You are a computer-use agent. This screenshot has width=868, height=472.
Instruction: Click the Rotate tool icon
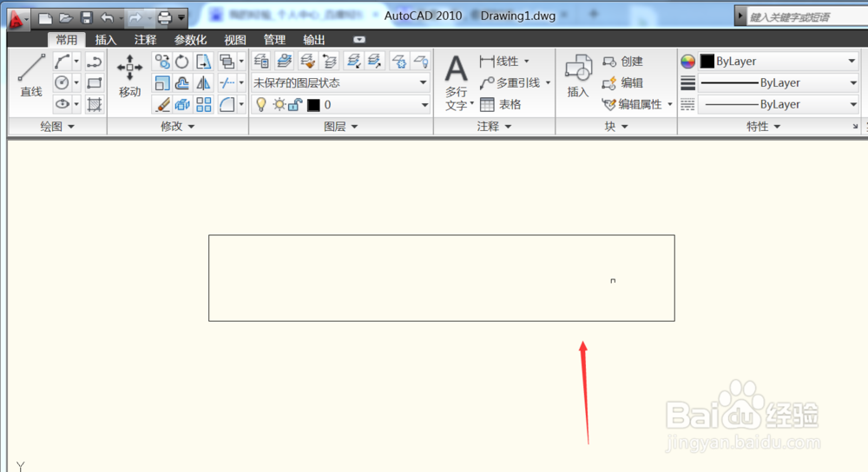click(x=182, y=62)
